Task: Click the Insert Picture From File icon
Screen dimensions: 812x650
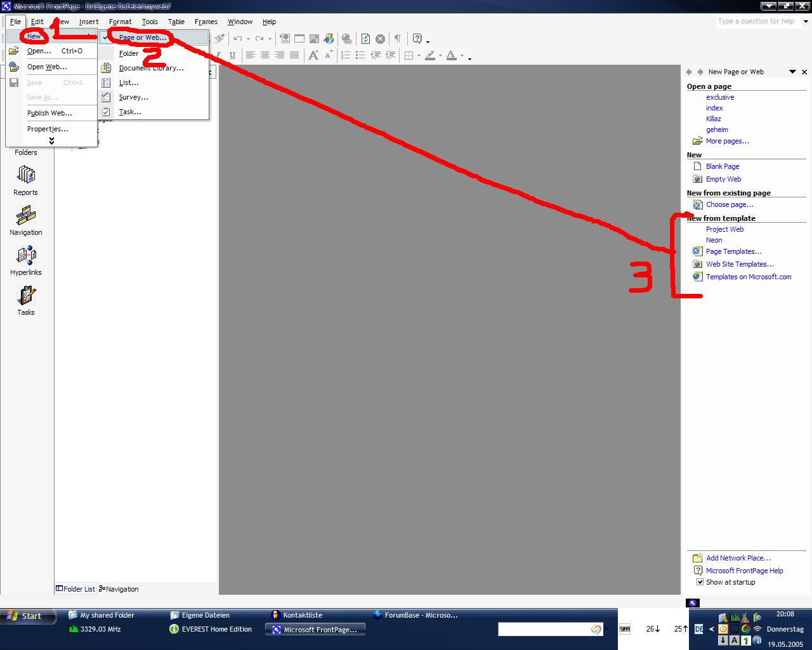Action: coord(314,39)
